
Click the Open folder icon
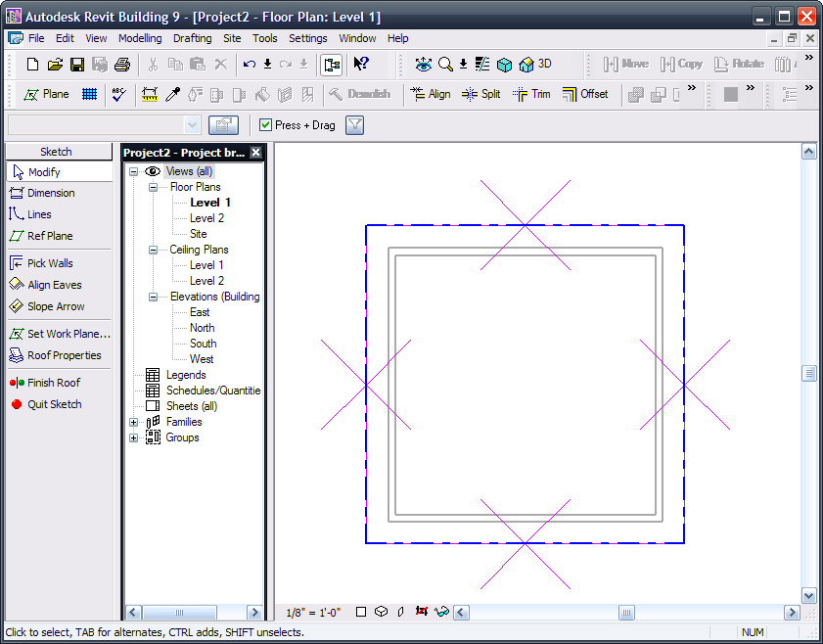pos(55,65)
